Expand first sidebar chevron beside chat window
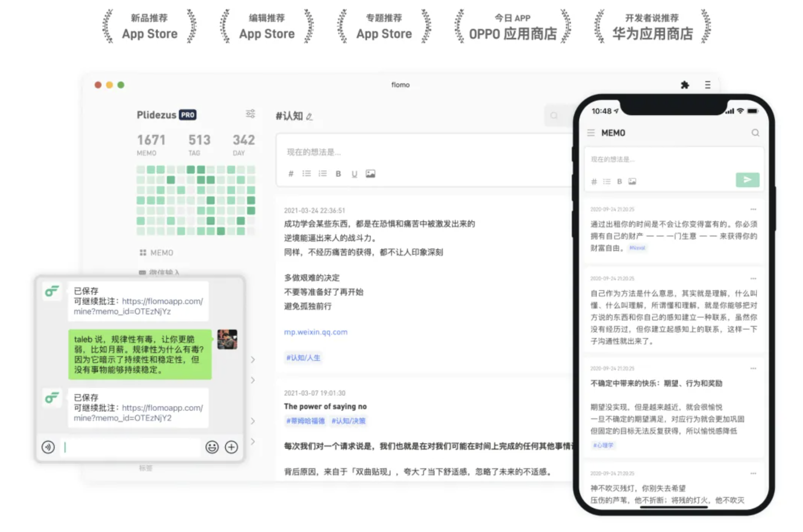Viewport: 803px width, 532px height. [253, 360]
